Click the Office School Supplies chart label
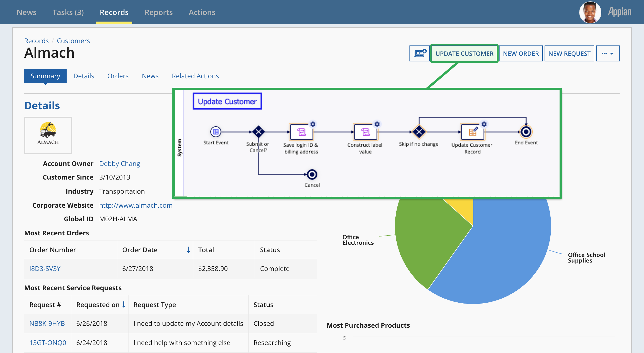The width and height of the screenshot is (644, 353). [587, 258]
